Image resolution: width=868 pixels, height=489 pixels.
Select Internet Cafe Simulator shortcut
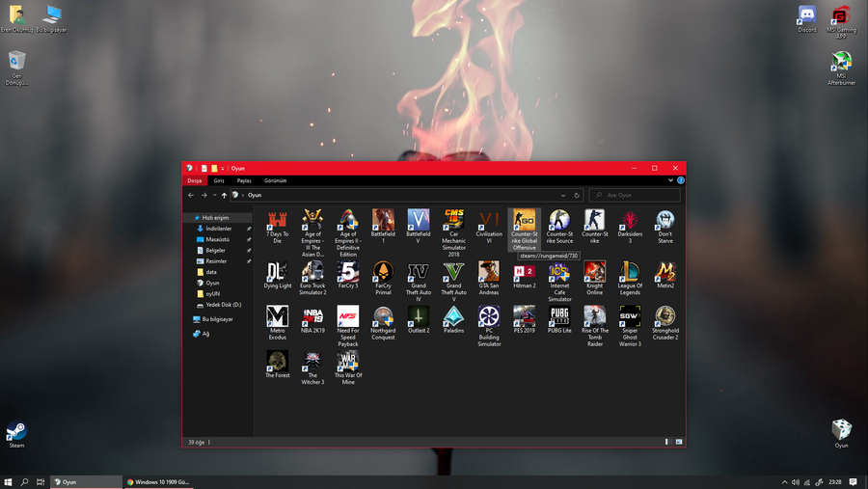(559, 282)
